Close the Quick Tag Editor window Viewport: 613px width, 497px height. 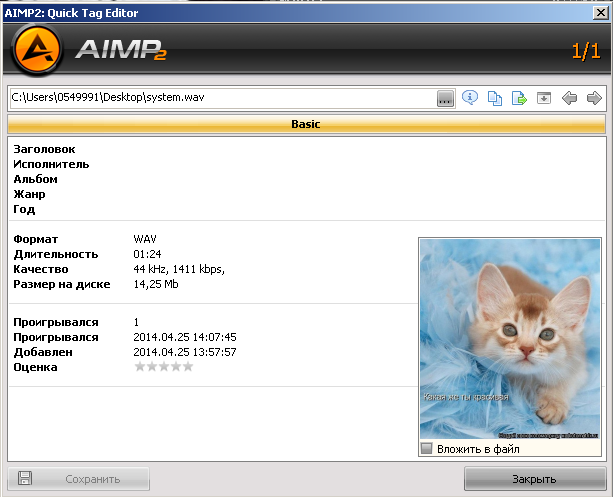click(x=600, y=13)
